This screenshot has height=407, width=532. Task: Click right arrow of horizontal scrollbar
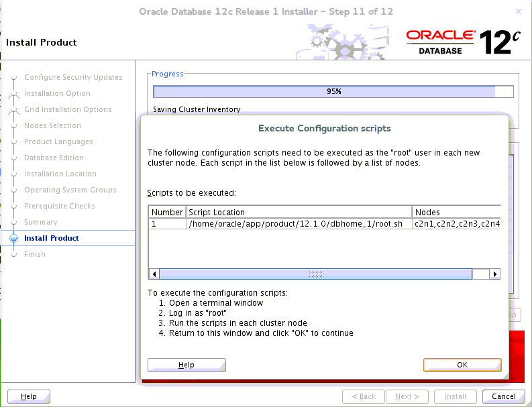click(x=495, y=274)
